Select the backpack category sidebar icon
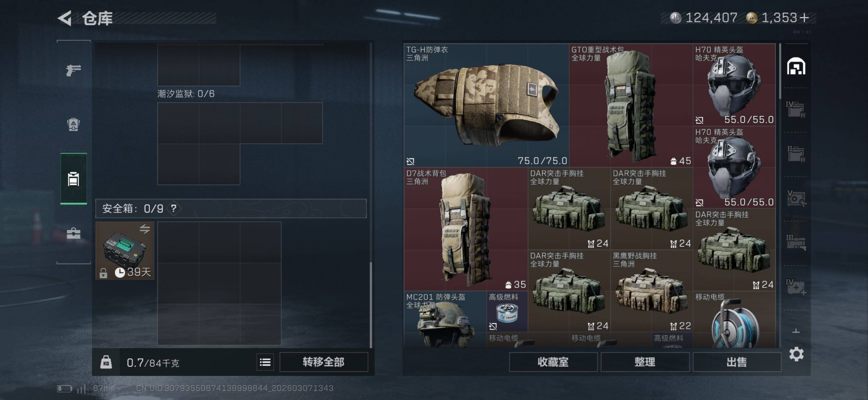The image size is (868, 400). tap(74, 125)
